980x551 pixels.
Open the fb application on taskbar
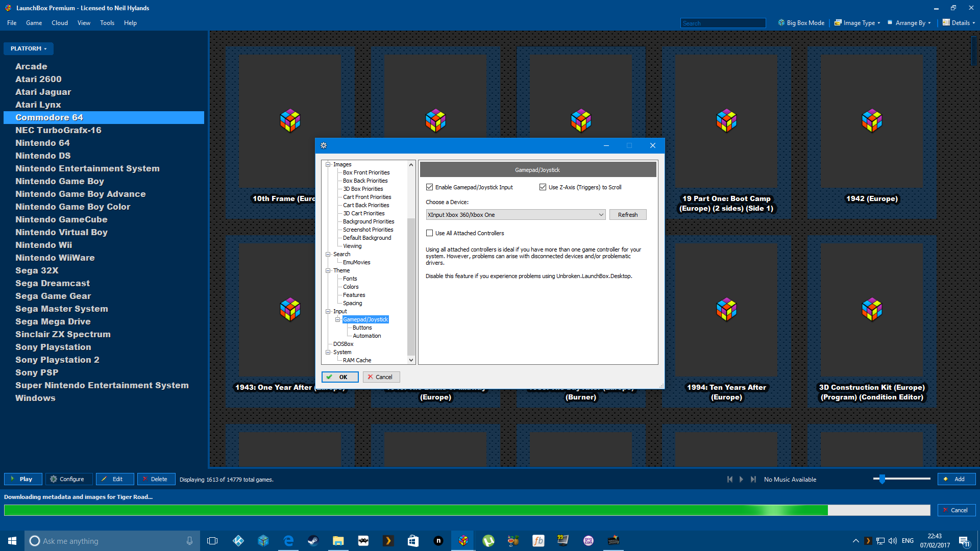pyautogui.click(x=538, y=541)
